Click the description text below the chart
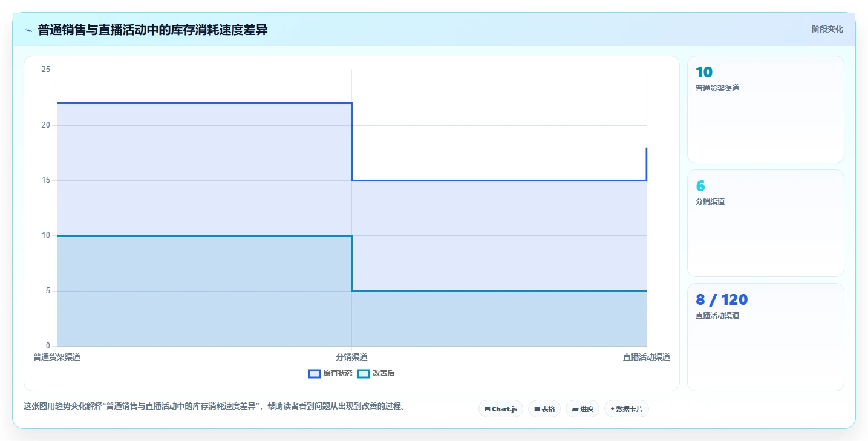 coord(214,407)
